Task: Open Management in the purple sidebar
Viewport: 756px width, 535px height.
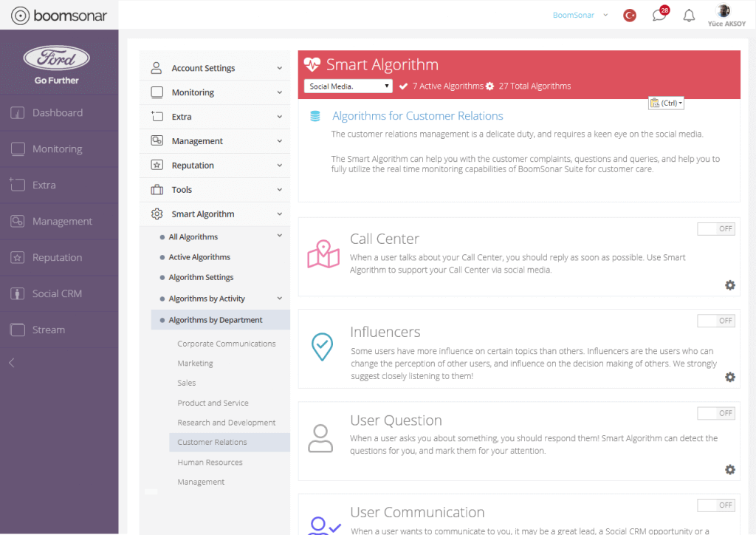Action: click(59, 222)
